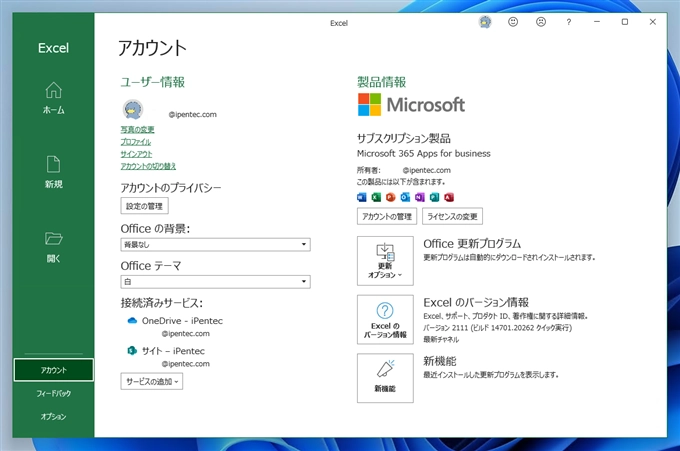The height and width of the screenshot is (451, 680).
Task: Click the Office 更新プログラム heading
Action: click(472, 244)
